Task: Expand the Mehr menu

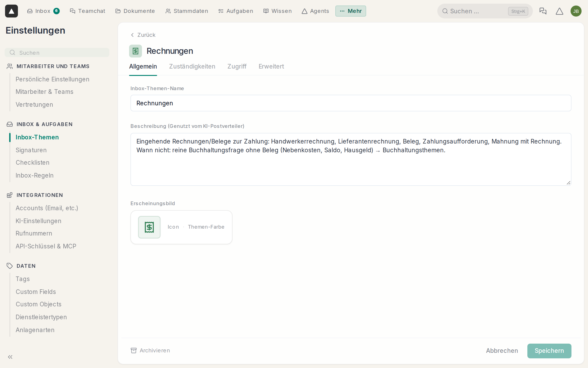Action: tap(351, 11)
